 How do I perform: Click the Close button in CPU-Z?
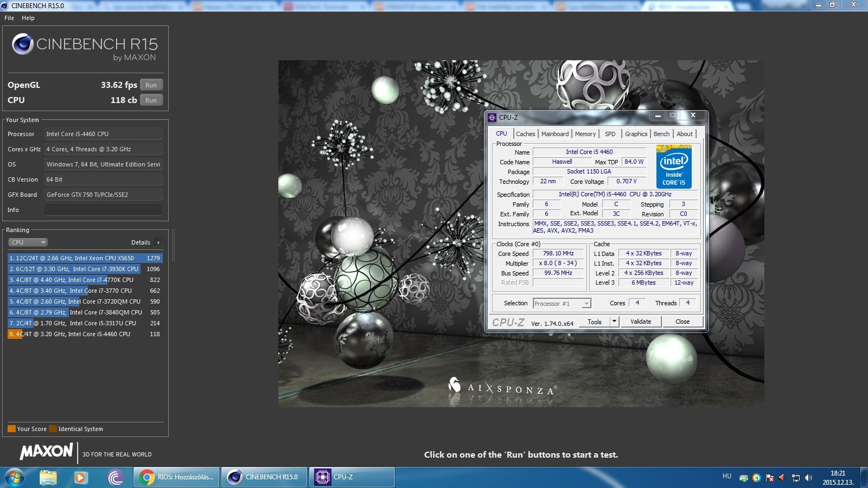682,322
